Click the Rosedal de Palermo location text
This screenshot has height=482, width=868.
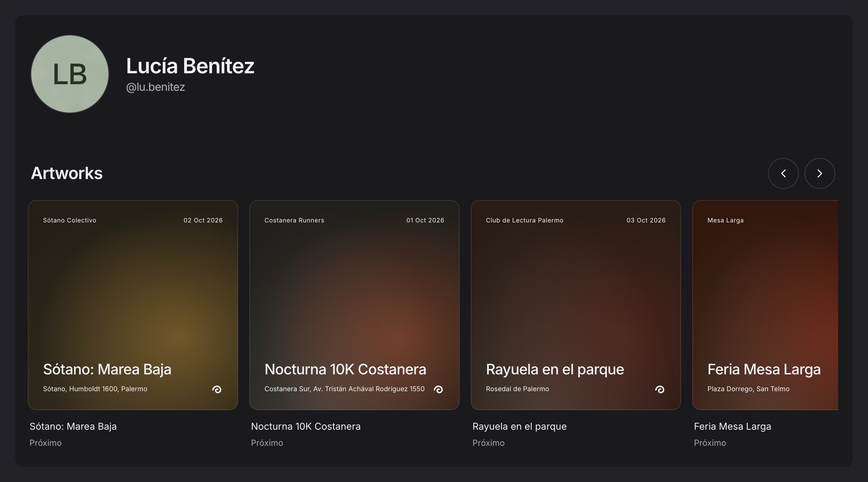518,389
